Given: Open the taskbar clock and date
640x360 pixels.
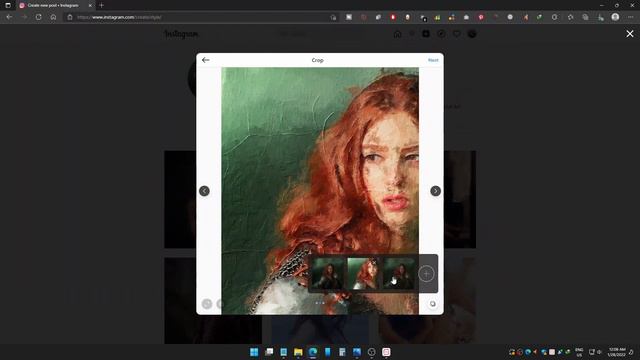Looking at the screenshot, I should 616,352.
